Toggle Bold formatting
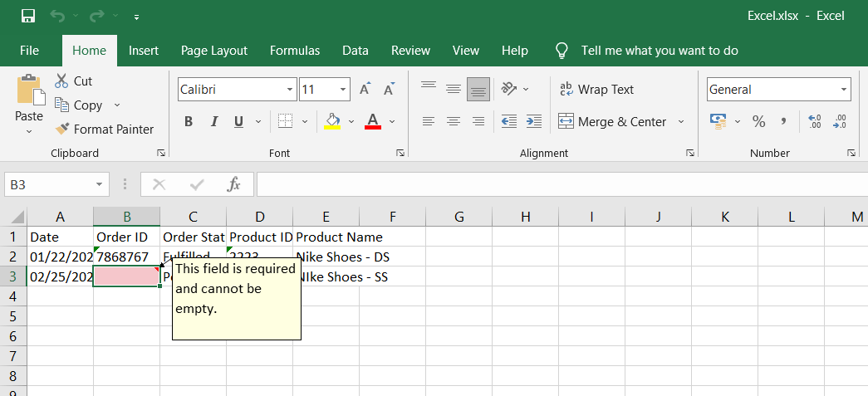The image size is (868, 396). (189, 122)
